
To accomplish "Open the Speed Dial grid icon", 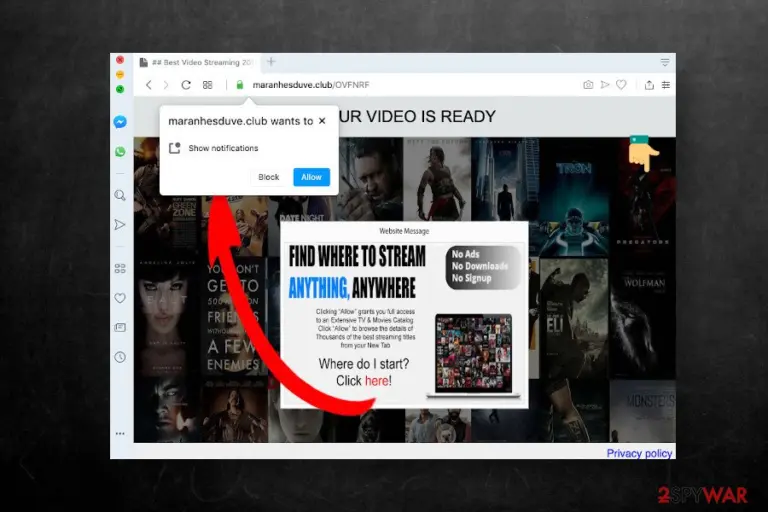I will 208,85.
